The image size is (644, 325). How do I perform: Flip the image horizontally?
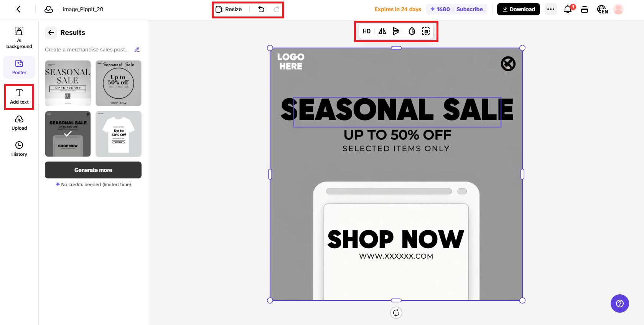382,31
